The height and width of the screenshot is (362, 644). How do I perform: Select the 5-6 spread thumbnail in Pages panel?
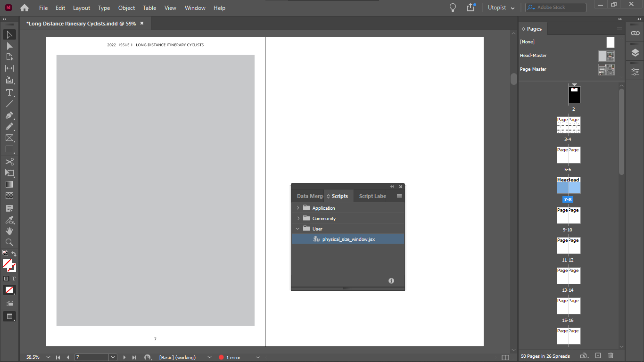568,155
